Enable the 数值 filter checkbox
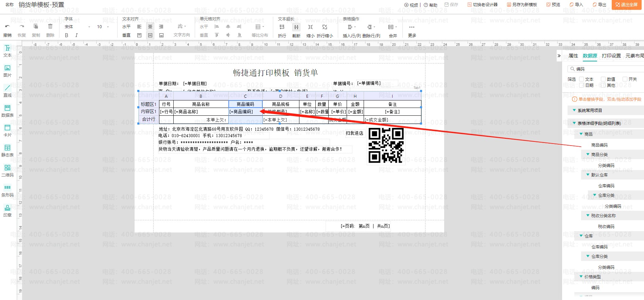Viewport: 644px width, 300px height. click(x=603, y=79)
